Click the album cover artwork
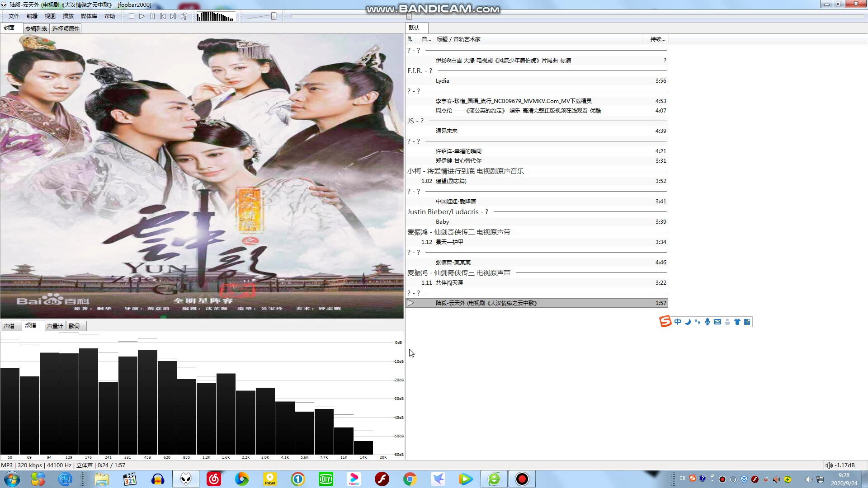 [202, 176]
